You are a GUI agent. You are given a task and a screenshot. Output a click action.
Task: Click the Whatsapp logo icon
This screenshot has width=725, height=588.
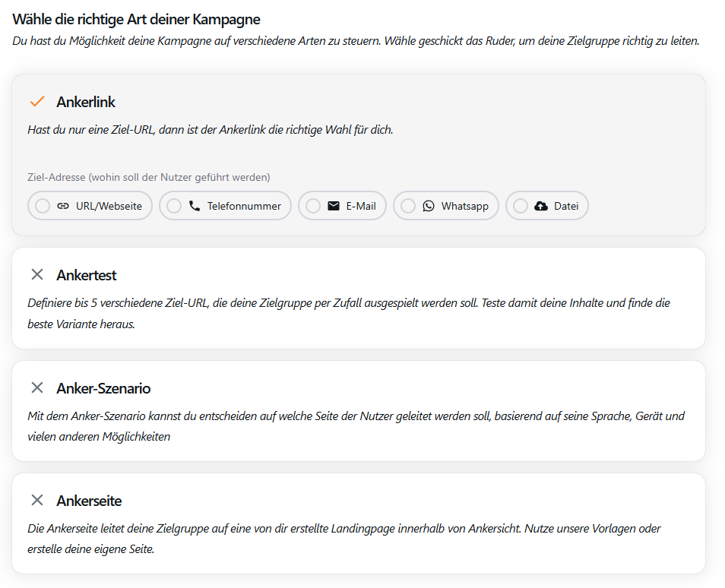tap(429, 206)
